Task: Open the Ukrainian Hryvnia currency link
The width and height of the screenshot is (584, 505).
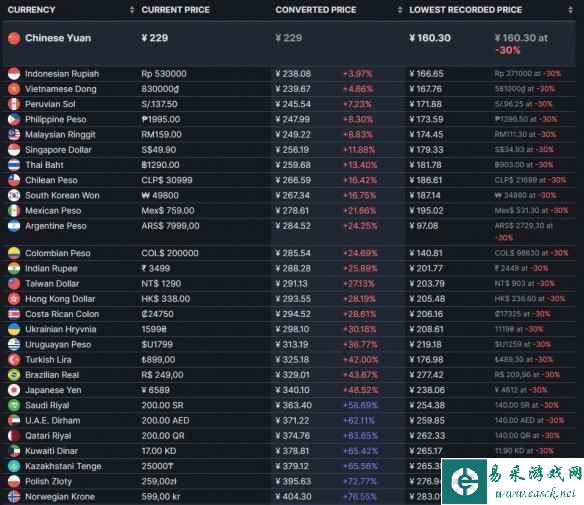Action: [x=60, y=329]
